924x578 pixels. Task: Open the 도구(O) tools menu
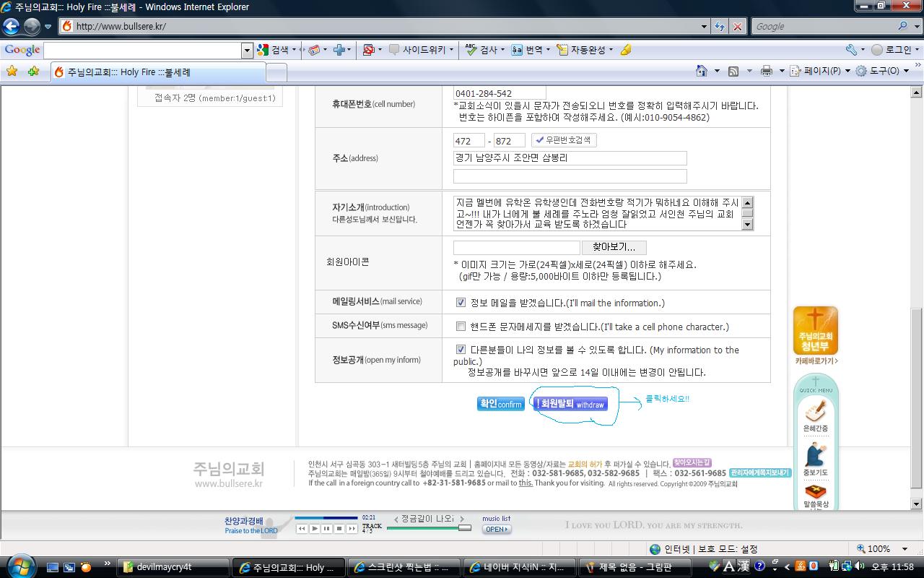point(882,71)
